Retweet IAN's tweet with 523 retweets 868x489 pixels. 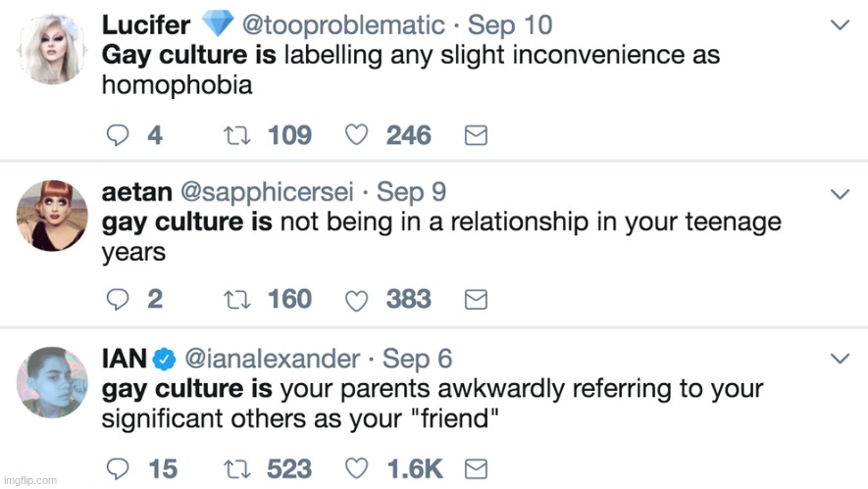(237, 469)
